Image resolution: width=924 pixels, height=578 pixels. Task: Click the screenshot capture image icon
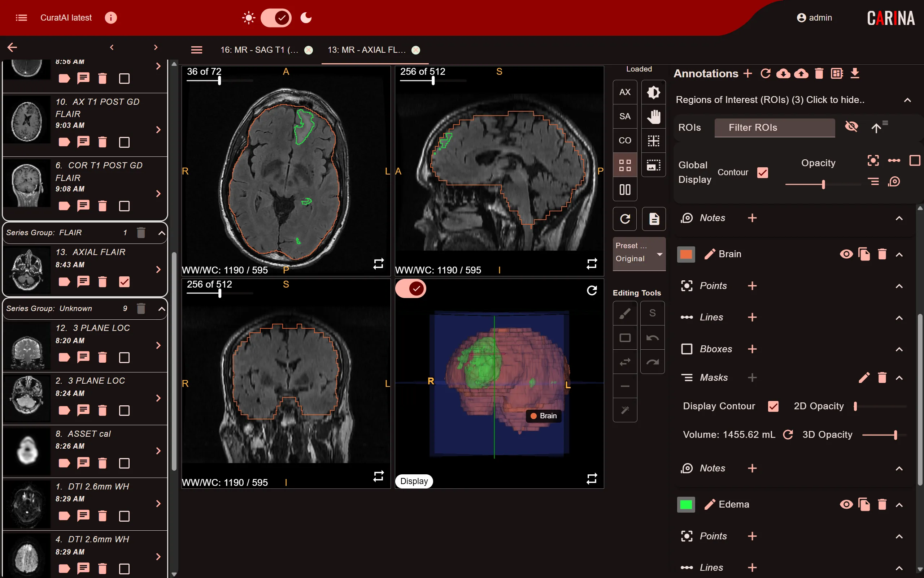point(654,165)
